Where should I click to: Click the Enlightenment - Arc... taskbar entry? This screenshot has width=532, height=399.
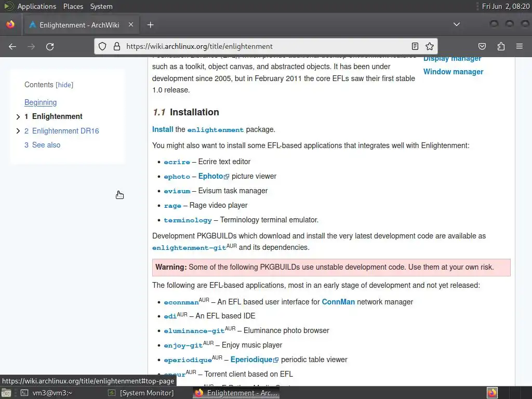tap(236, 393)
